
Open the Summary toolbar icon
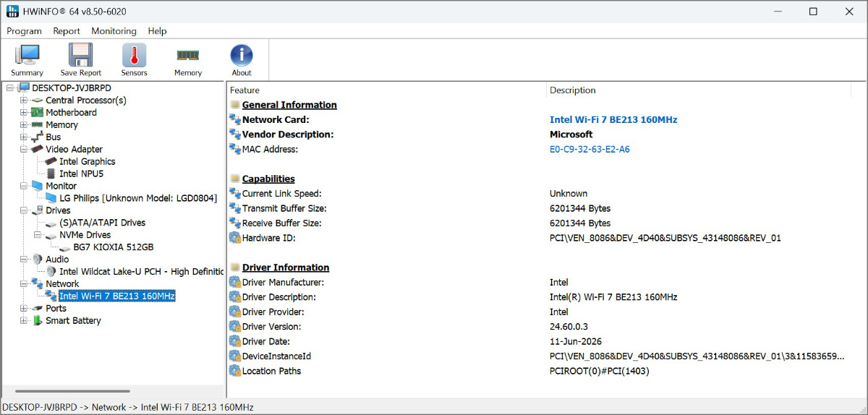coord(27,56)
